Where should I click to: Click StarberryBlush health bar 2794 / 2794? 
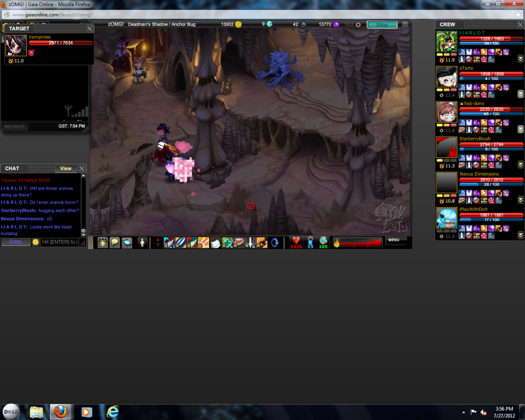(492, 144)
